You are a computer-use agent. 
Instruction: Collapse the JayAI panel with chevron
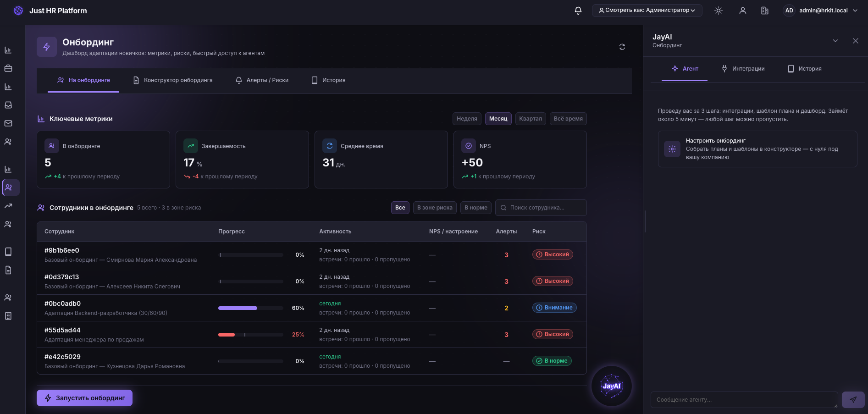click(835, 41)
